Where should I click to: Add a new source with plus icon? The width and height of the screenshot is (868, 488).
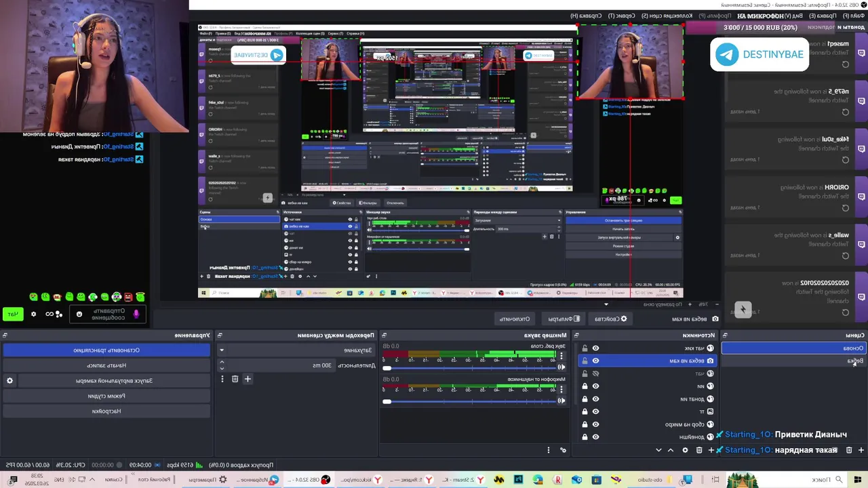pyautogui.click(x=711, y=450)
